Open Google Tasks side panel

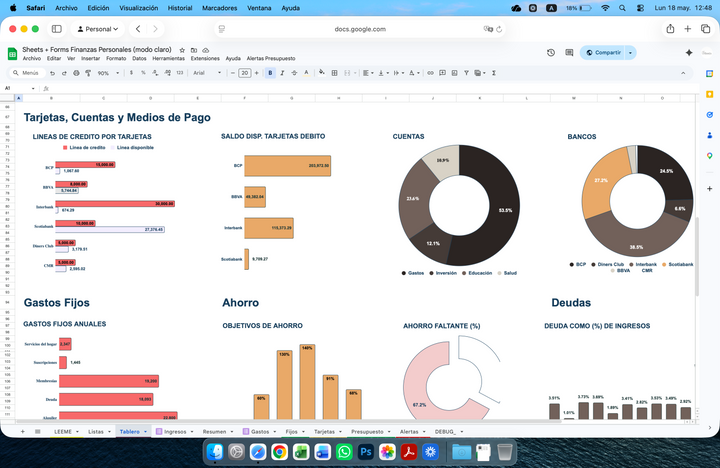point(709,115)
